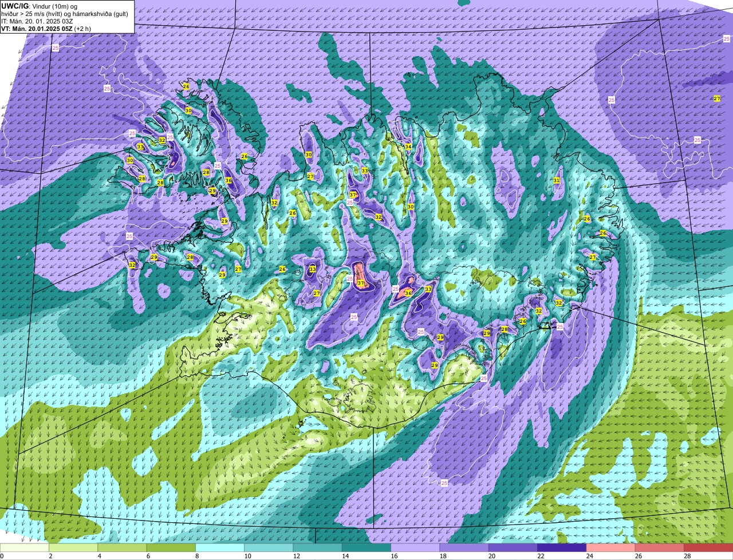Click the legend tick label "2"
The image size is (733, 560).
50,556
